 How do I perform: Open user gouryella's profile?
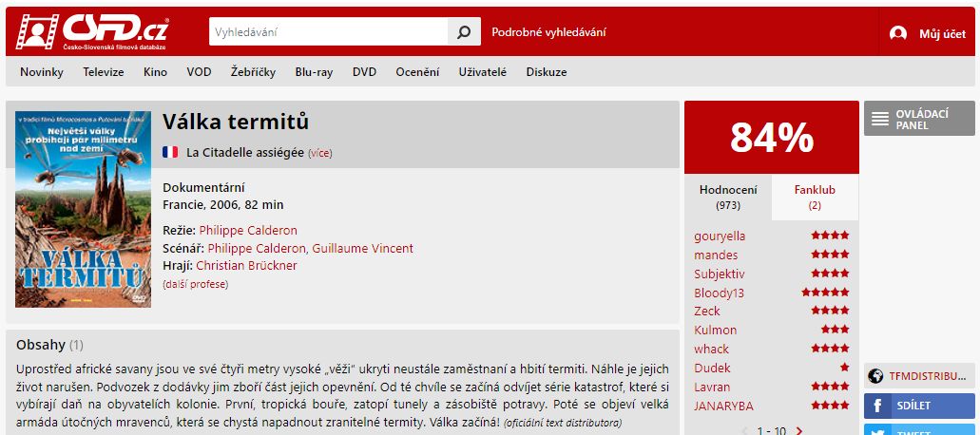(720, 236)
